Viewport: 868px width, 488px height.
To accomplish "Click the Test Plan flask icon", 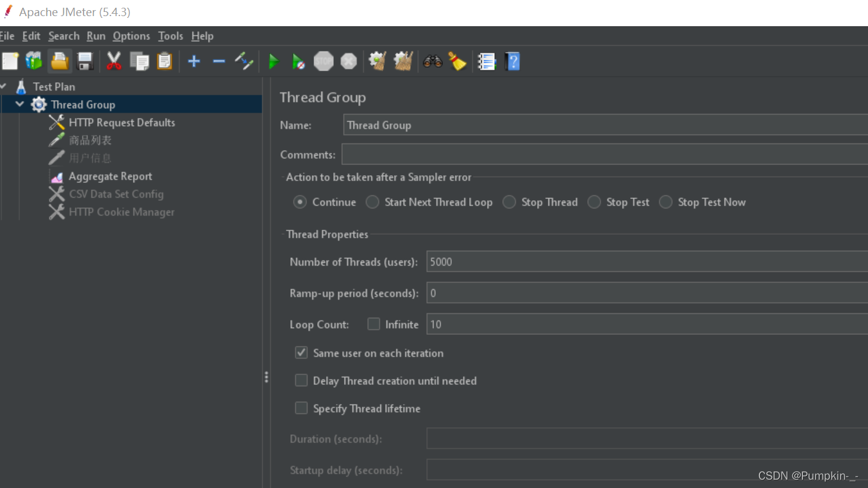I will click(21, 86).
